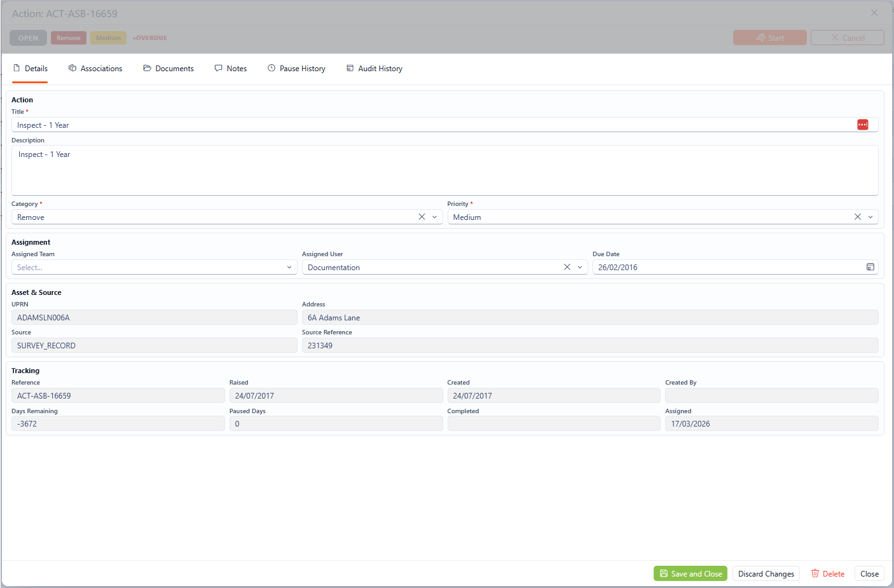Expand the Priority dropdown arrow
Image resolution: width=894 pixels, height=588 pixels.
(x=870, y=217)
